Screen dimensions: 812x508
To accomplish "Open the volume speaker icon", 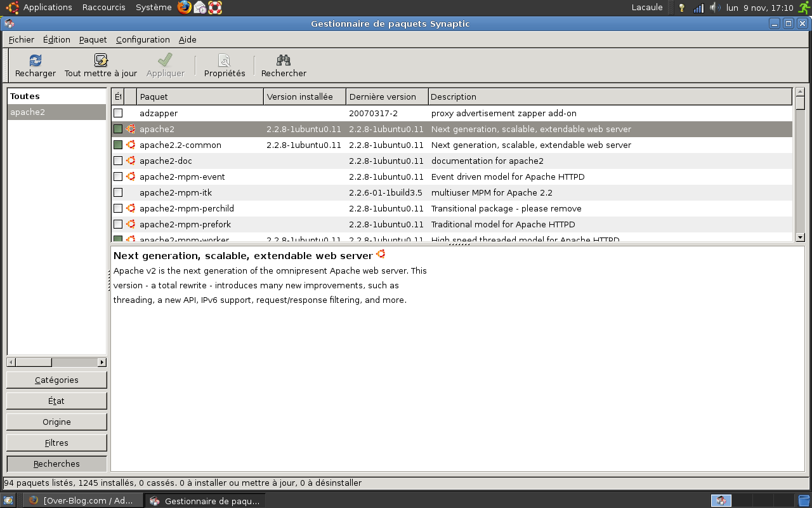I will [715, 8].
